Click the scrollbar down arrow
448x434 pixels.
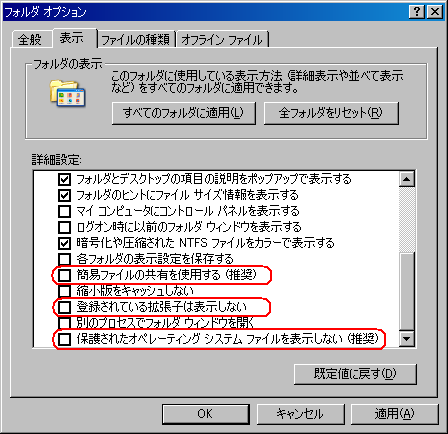(x=407, y=339)
